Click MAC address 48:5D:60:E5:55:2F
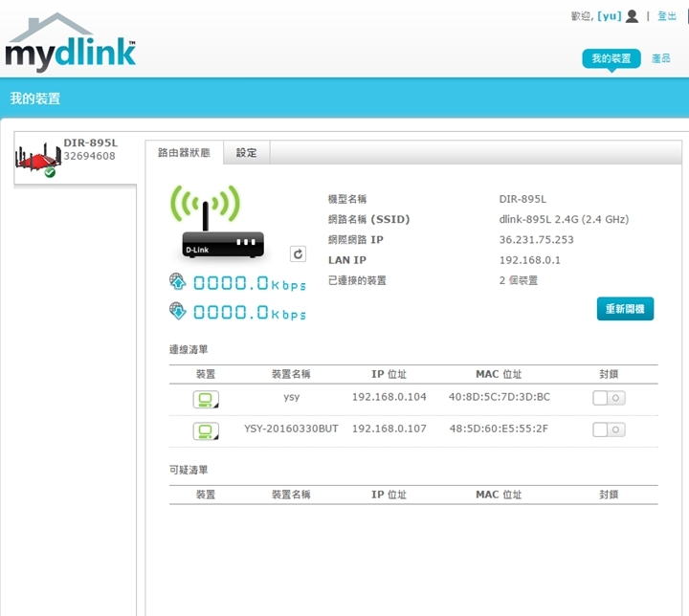Viewport: 689px width, 616px height. point(499,429)
